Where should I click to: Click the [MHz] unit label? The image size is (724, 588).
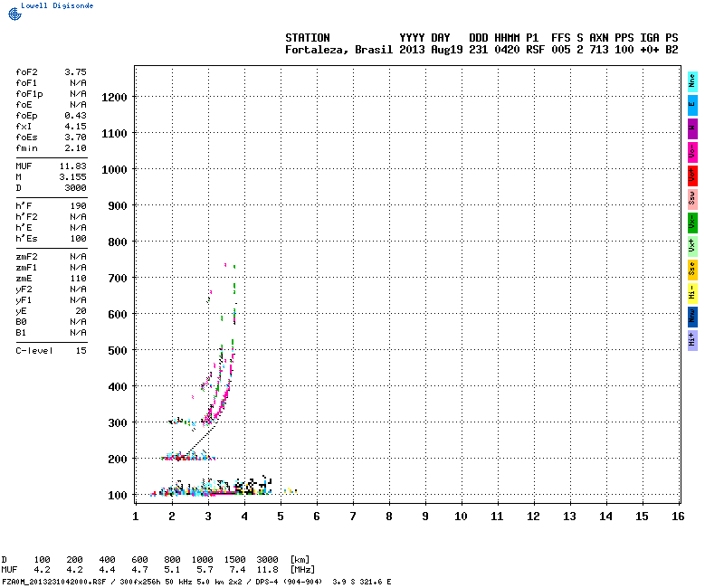(302, 570)
